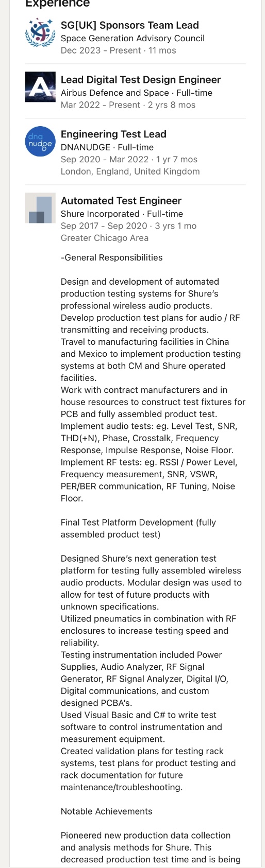Open the Space Generation Advisory Council logo
This screenshot has width=265, height=868.
coord(40,32)
